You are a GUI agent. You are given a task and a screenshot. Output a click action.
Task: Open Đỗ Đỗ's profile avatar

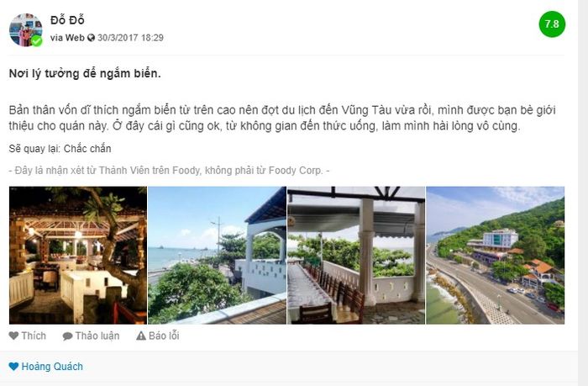point(25,29)
